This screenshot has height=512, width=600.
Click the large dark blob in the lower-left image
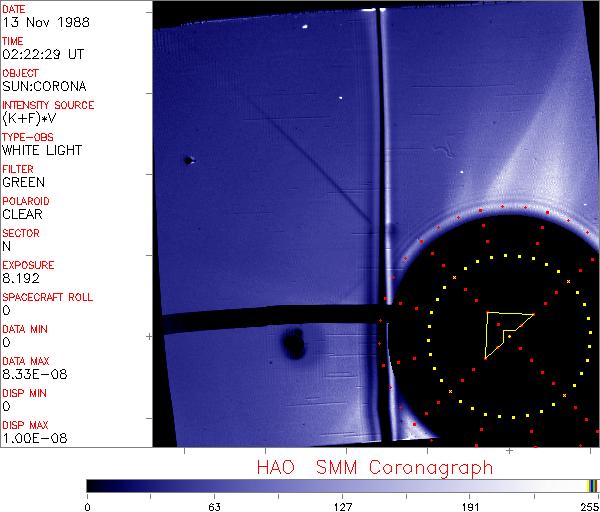[x=293, y=345]
